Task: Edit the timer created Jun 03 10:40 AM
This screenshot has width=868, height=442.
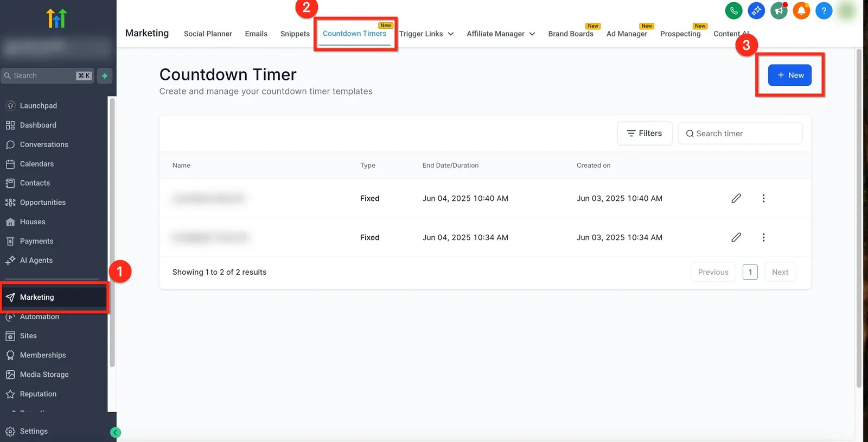Action: point(736,198)
